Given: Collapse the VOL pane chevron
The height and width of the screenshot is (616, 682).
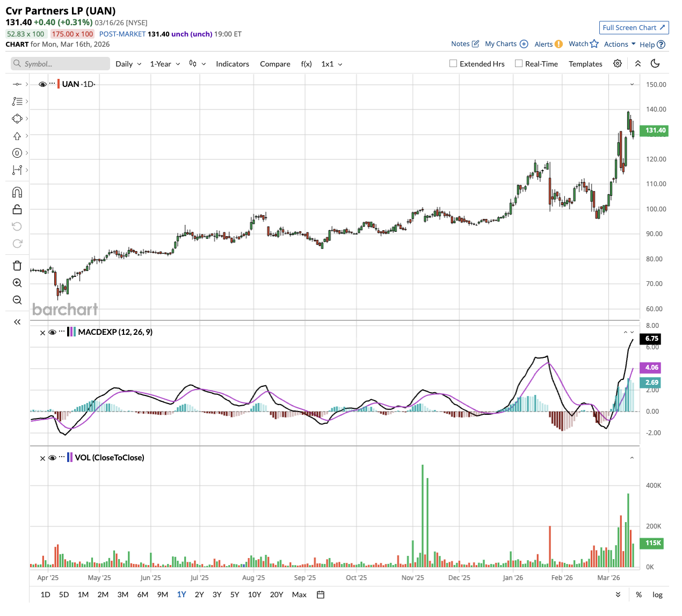Looking at the screenshot, I should click(632, 458).
